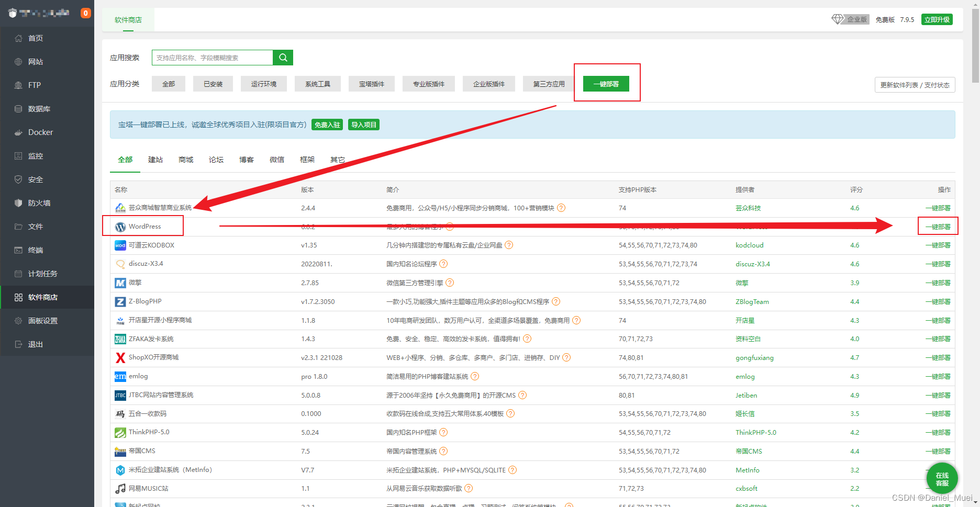The width and height of the screenshot is (980, 507).
Task: Click 一键部署 link for discuz-X3.4 row
Action: click(938, 264)
